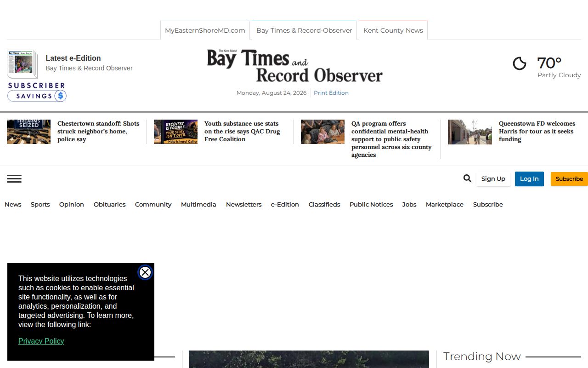
Task: Open the e-Edition menu item
Action: click(285, 204)
